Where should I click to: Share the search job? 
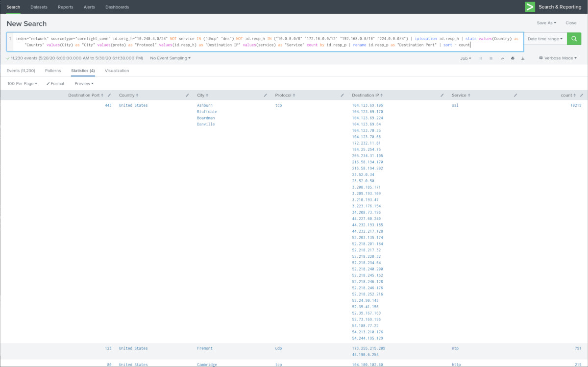click(x=502, y=58)
